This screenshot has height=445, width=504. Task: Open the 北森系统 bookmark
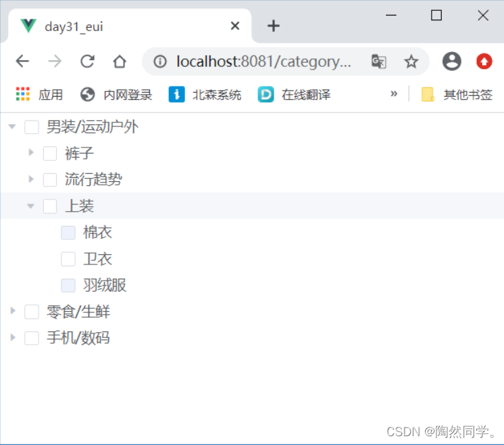tap(205, 95)
